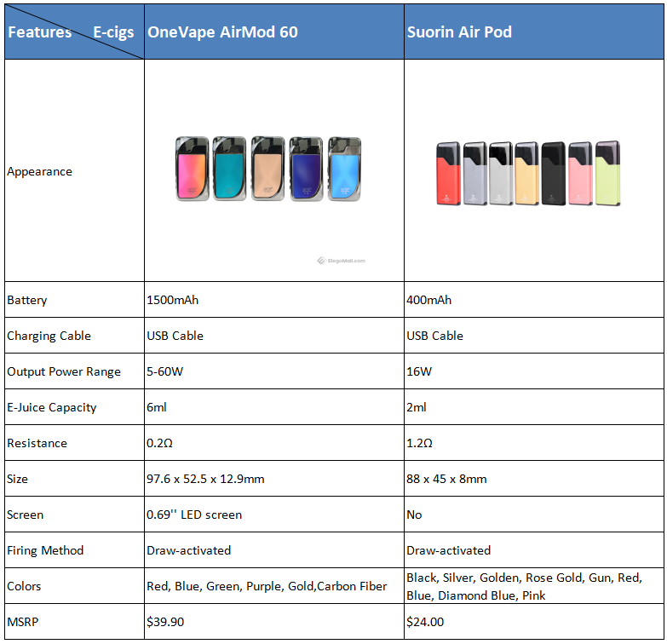
Task: Click the Suorin Air Pod column header
Action: tap(534, 32)
